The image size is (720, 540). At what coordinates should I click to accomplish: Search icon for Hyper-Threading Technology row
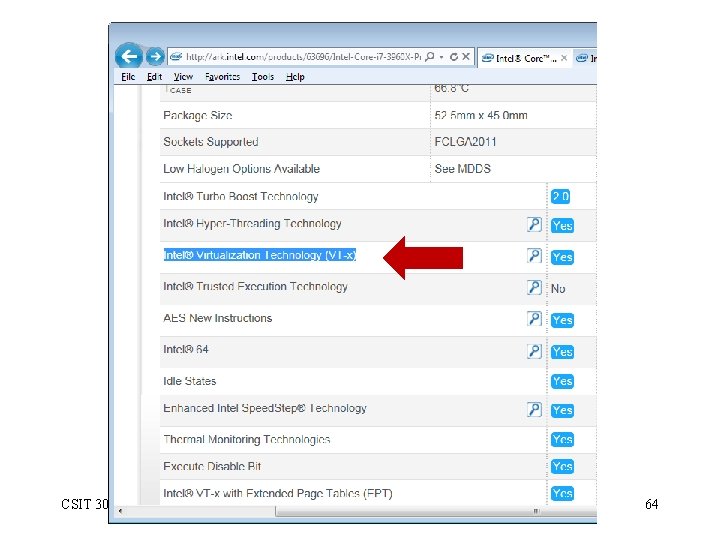click(534, 225)
